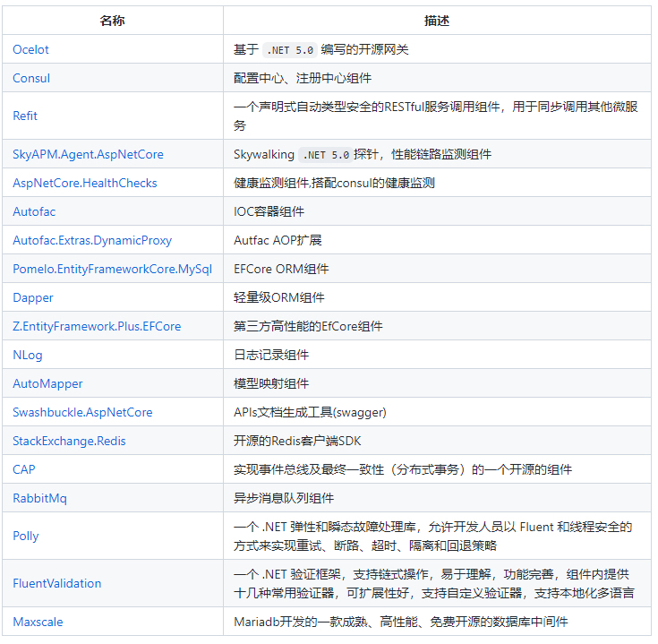Click the text 'Autfac AOP扩展'
The width and height of the screenshot is (658, 644).
tap(278, 241)
